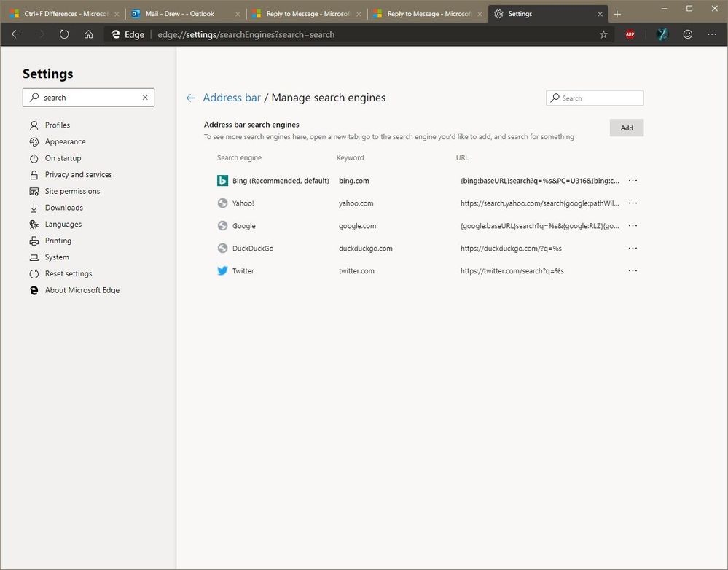This screenshot has height=570, width=728.
Task: Open the ABP Adblock extension icon
Action: [x=630, y=34]
